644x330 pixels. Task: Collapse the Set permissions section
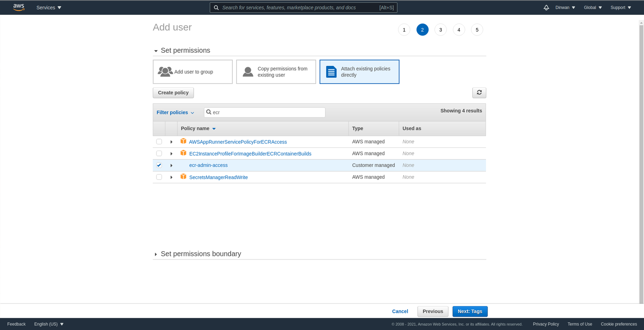[x=156, y=51]
